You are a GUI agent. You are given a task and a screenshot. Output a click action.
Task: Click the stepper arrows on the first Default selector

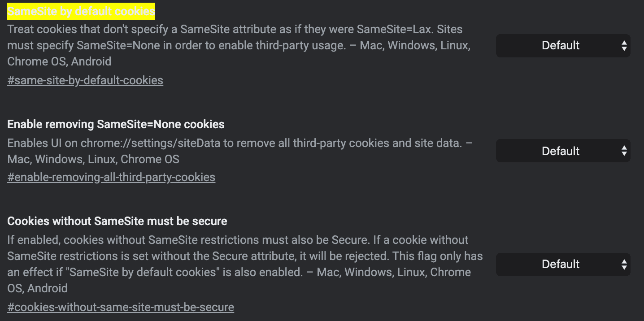pyautogui.click(x=624, y=45)
